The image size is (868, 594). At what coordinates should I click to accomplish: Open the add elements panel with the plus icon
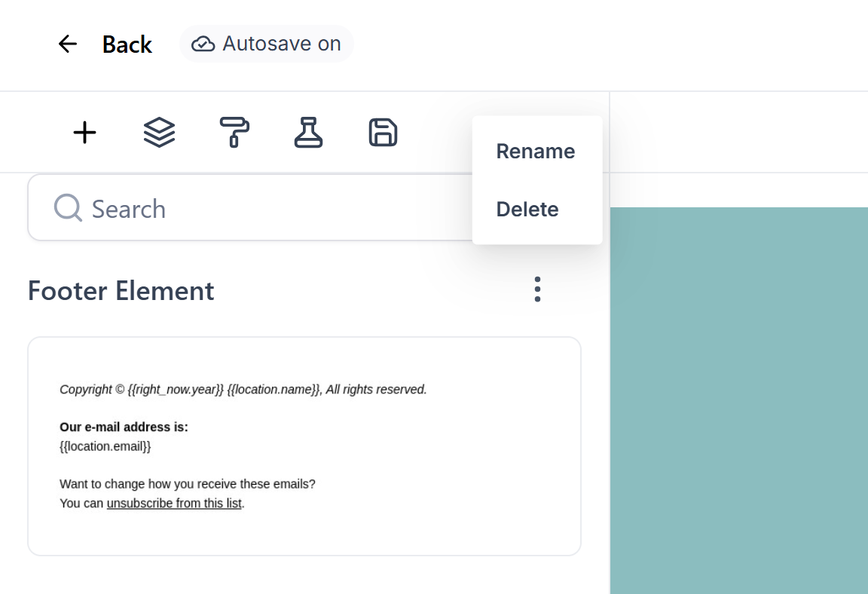click(84, 133)
